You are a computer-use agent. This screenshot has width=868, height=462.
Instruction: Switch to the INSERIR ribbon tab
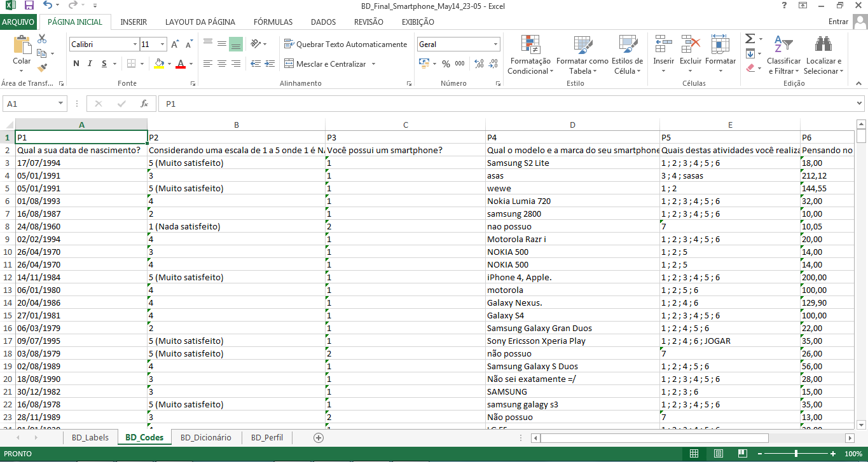tap(134, 22)
